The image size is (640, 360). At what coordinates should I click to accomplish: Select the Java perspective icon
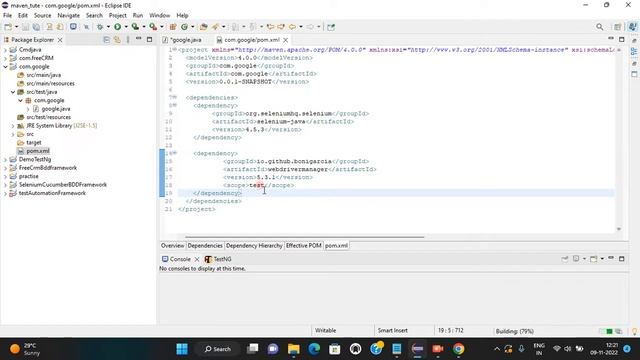pos(632,27)
